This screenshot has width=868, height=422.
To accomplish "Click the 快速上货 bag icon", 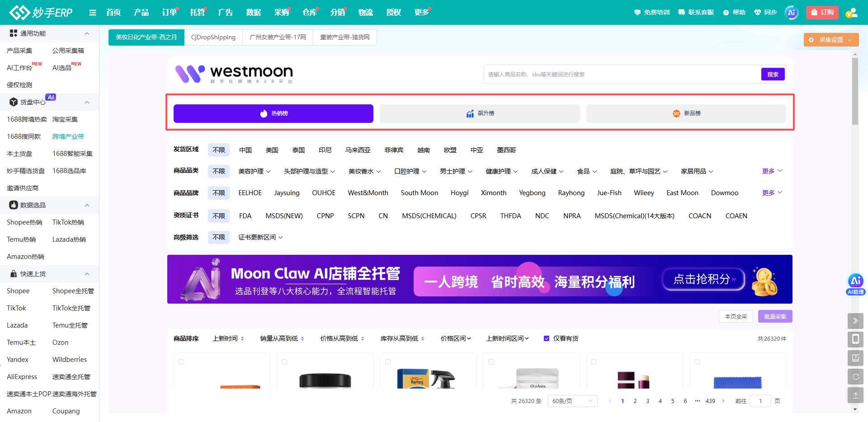I will coord(14,274).
